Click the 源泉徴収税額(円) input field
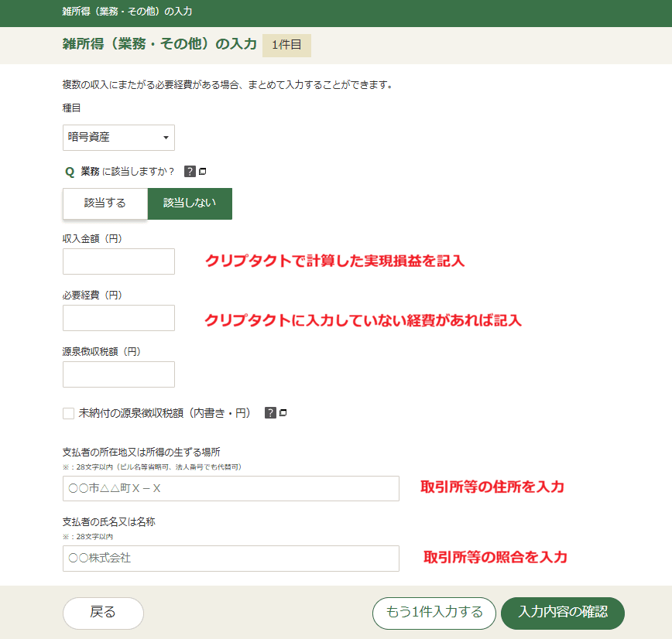672x639 pixels. (x=118, y=374)
